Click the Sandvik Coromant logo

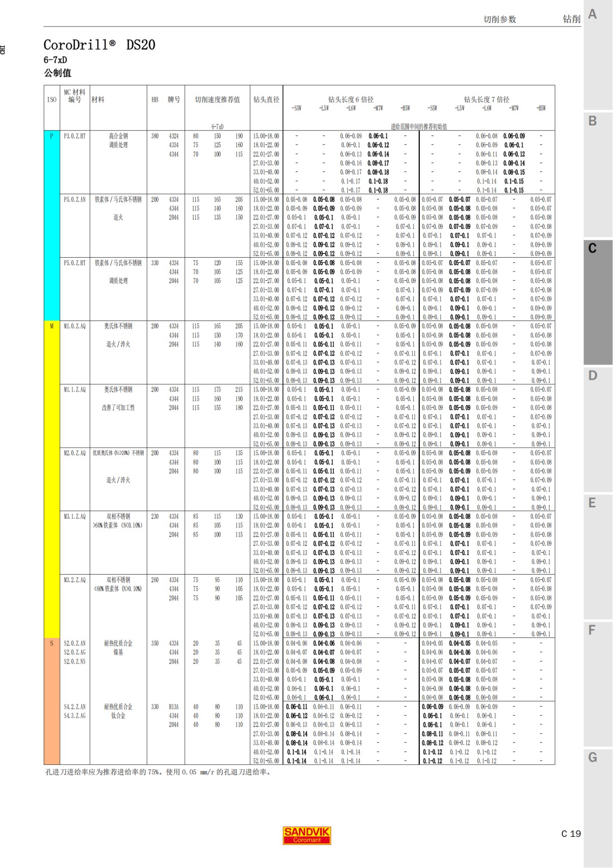tap(307, 835)
